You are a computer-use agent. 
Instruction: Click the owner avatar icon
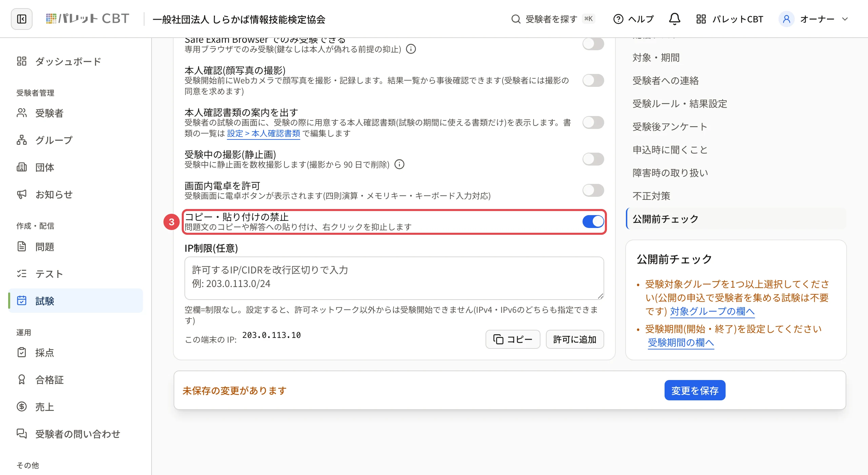pos(786,19)
